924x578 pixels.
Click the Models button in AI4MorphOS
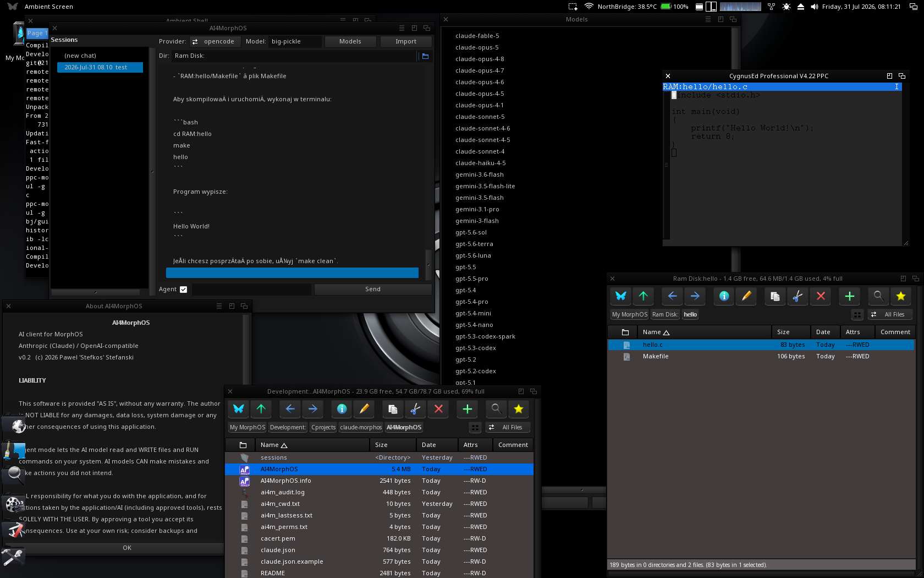pos(350,42)
